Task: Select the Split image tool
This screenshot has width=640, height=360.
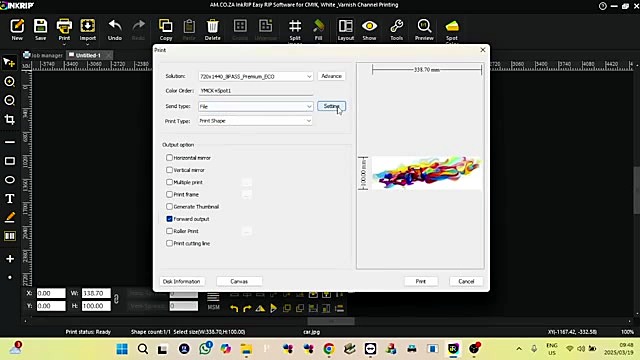Action: (295, 30)
